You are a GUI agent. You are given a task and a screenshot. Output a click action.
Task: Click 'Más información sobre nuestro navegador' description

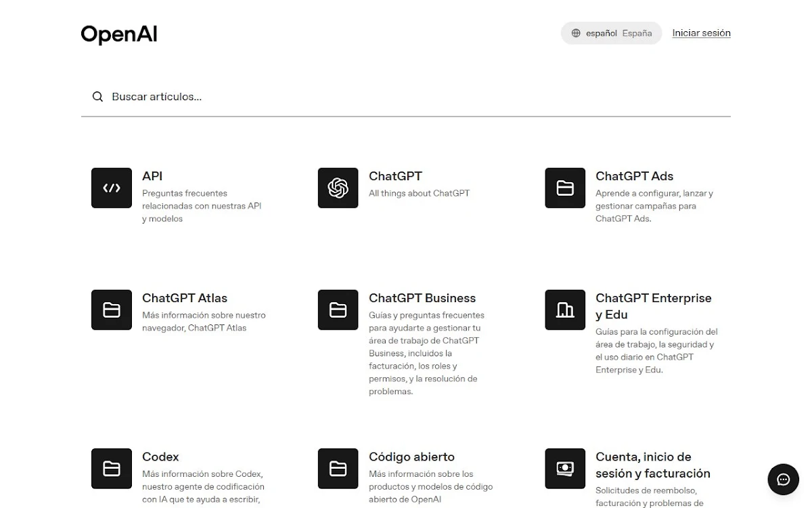point(204,322)
